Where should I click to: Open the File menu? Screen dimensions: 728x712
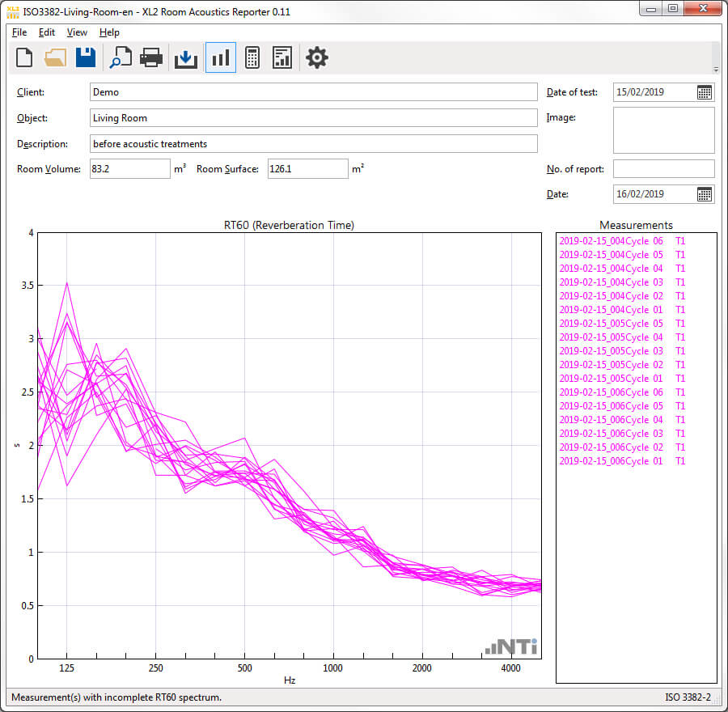pos(19,32)
